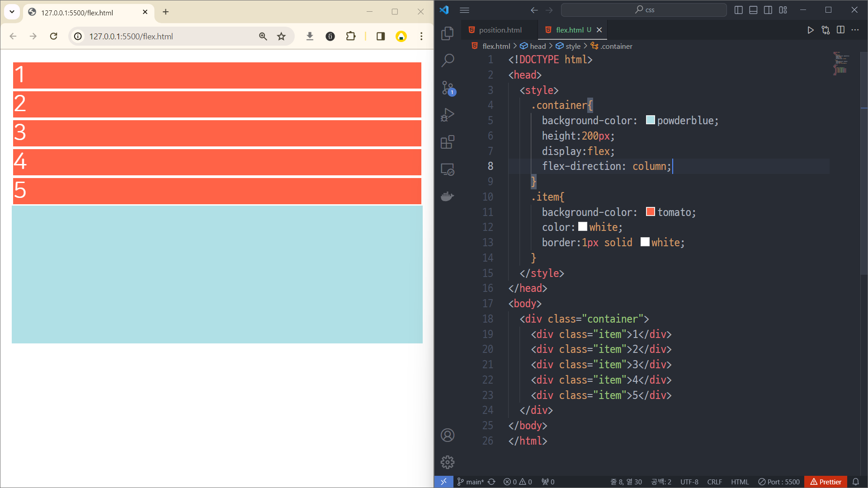
Task: Open Remote Explorer in activity bar
Action: pyautogui.click(x=447, y=169)
